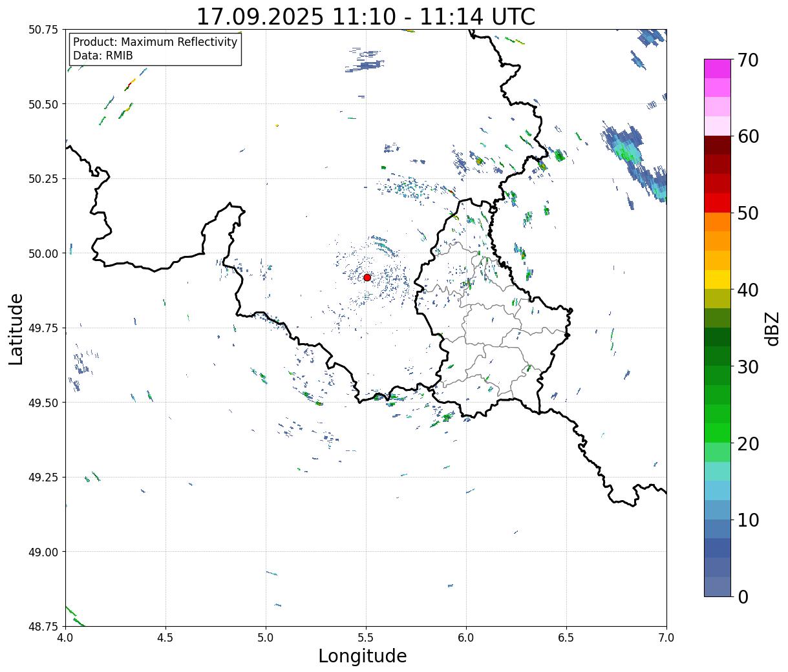Click the 'Product: Maximum Reflectivity' legend text
788x672 pixels.
(x=155, y=42)
